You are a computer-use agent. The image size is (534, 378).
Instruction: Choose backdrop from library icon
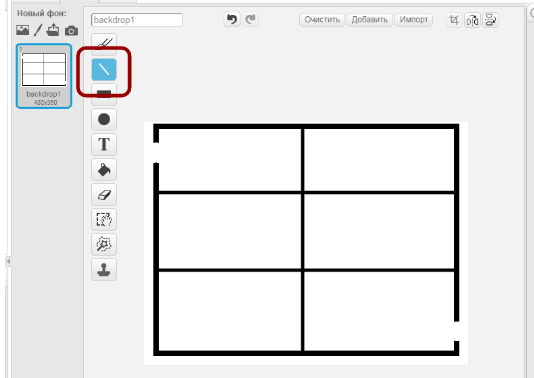22,30
